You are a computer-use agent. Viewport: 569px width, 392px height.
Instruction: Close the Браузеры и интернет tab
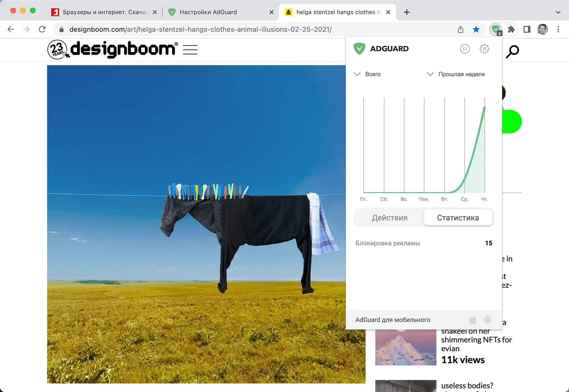tap(155, 12)
